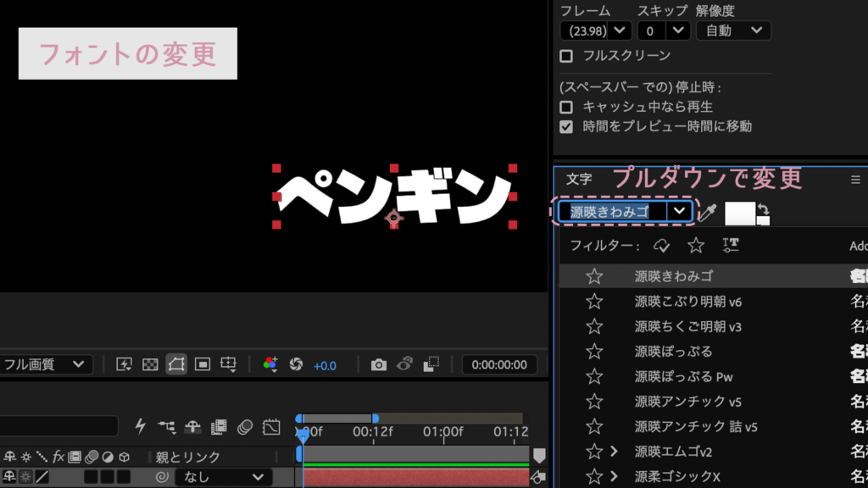Show similar fonts filter icon

(x=731, y=245)
